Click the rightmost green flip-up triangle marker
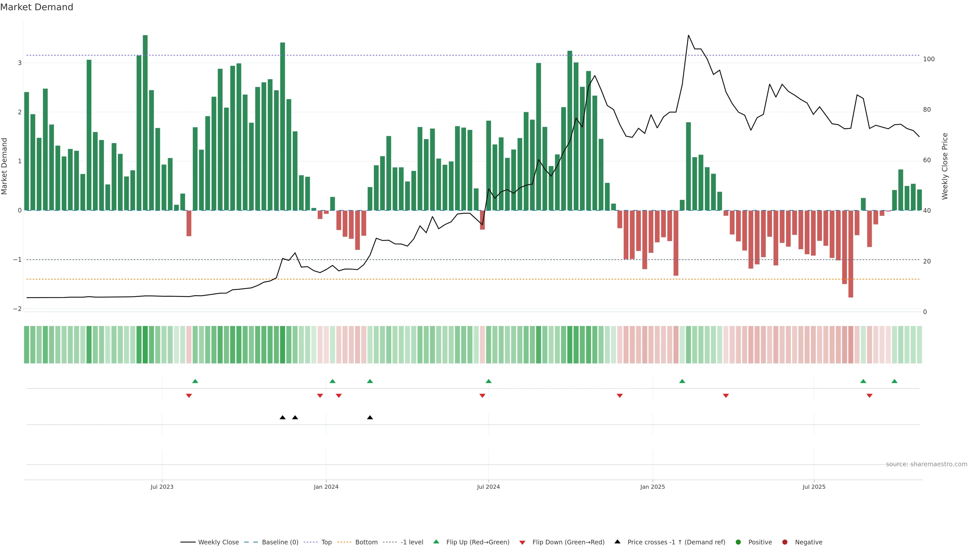The width and height of the screenshot is (980, 551). 895,381
